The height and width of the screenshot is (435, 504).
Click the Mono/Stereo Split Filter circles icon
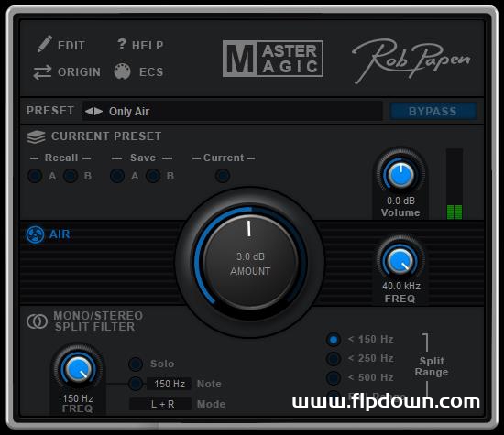click(37, 321)
